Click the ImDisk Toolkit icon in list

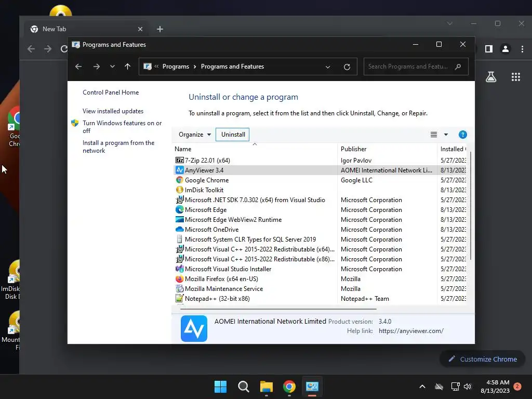point(179,190)
